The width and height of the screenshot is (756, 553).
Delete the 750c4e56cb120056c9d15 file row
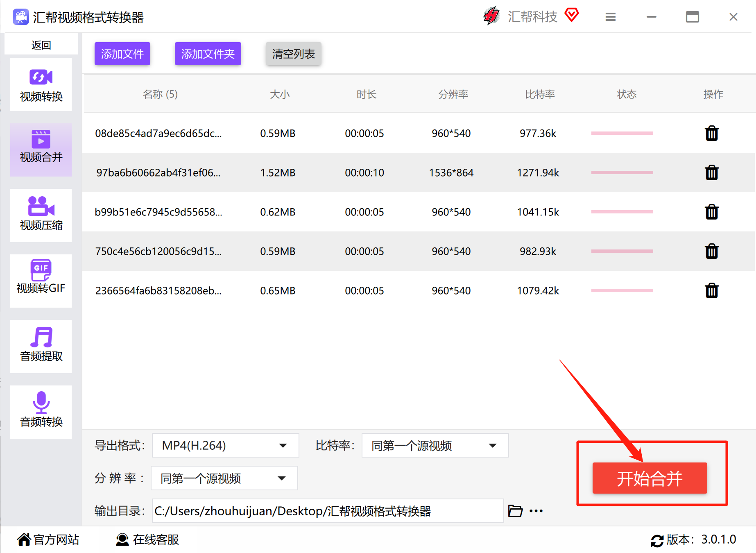712,251
